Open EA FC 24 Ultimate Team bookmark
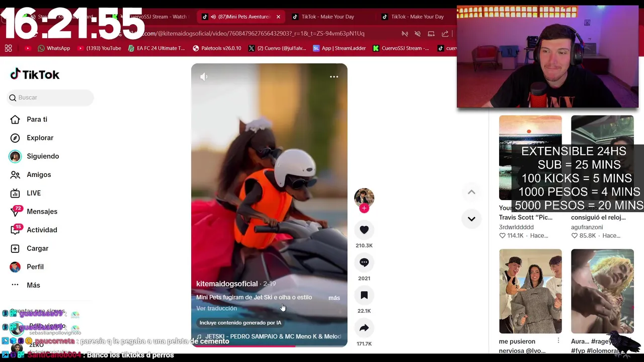The width and height of the screenshot is (644, 362). pos(156,48)
